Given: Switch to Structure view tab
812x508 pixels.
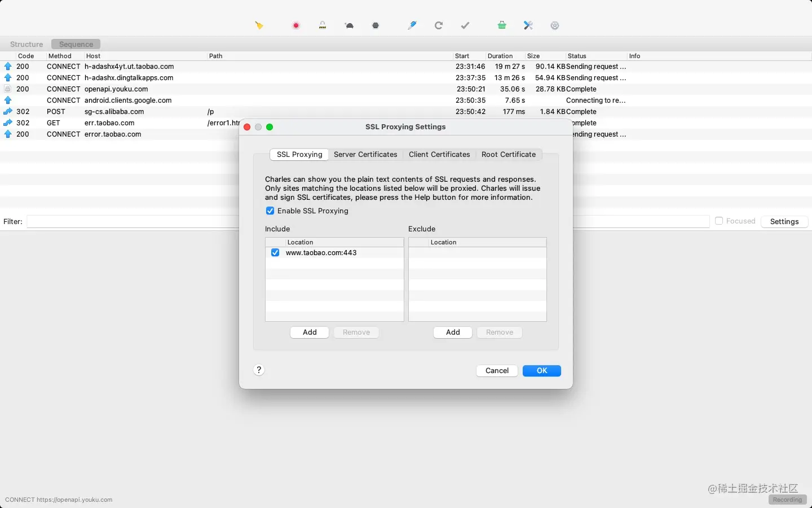Looking at the screenshot, I should point(27,44).
